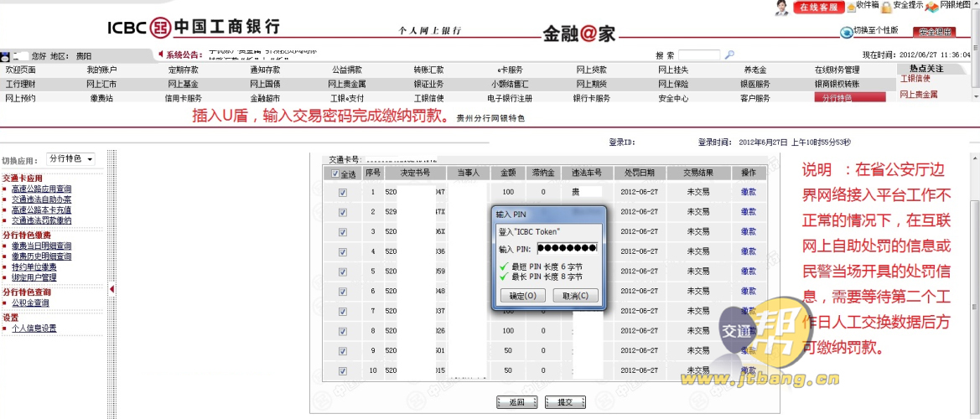The width and height of the screenshot is (980, 419).
Task: Cancel PIN dialog with 取消(C) button
Action: [x=576, y=295]
